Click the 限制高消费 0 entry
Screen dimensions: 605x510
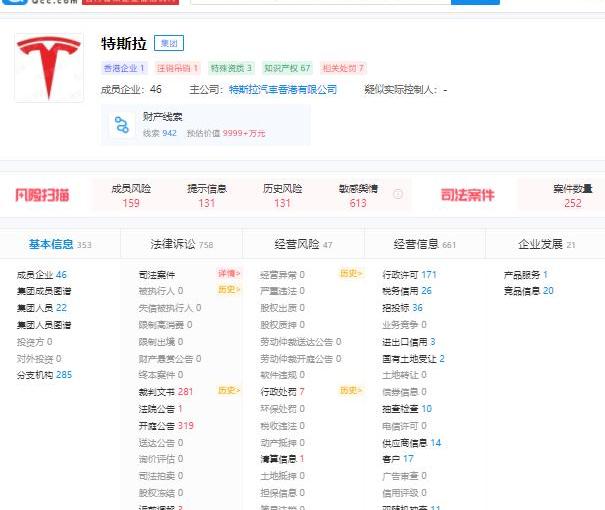165,325
